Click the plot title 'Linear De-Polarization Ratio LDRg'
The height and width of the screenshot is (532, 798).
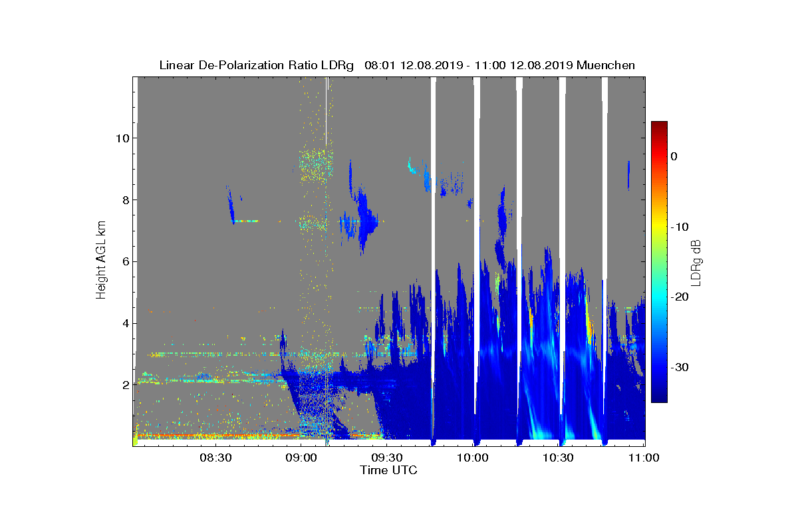coord(257,65)
